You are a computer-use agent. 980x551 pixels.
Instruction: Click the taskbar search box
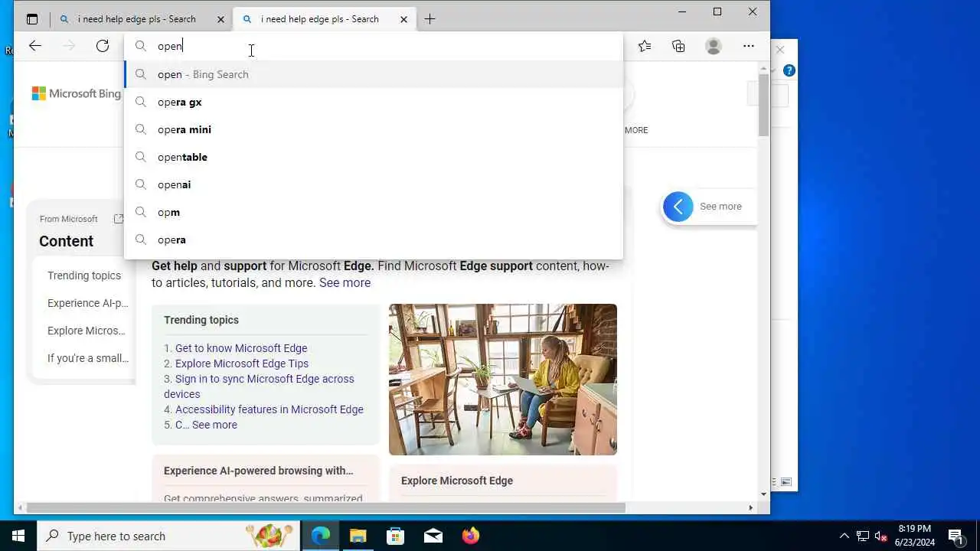[168, 536]
